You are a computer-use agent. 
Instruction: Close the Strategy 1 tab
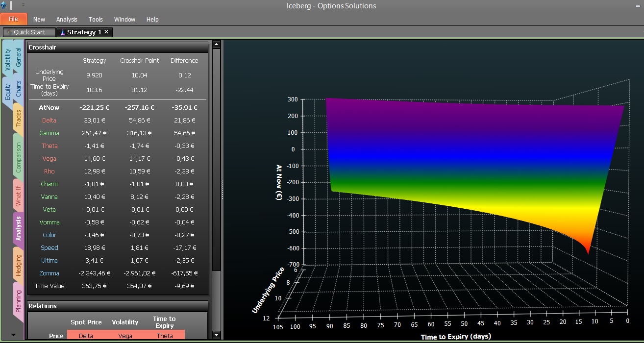106,32
